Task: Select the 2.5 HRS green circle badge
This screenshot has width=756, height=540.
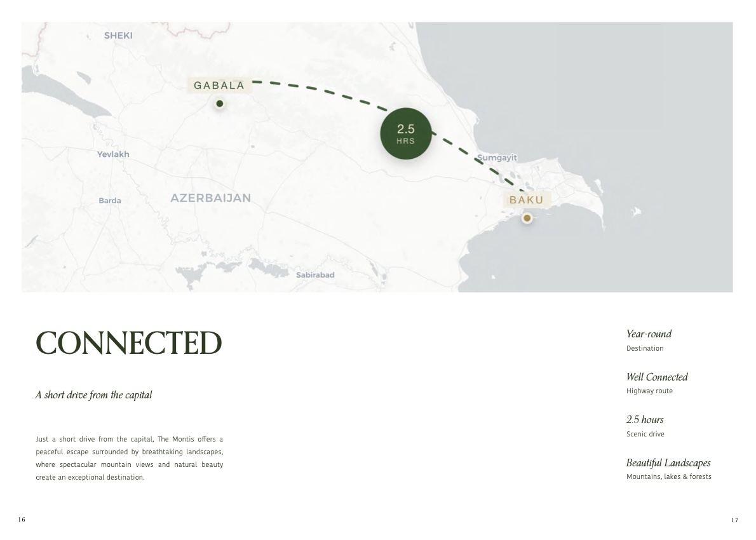Action: 405,133
